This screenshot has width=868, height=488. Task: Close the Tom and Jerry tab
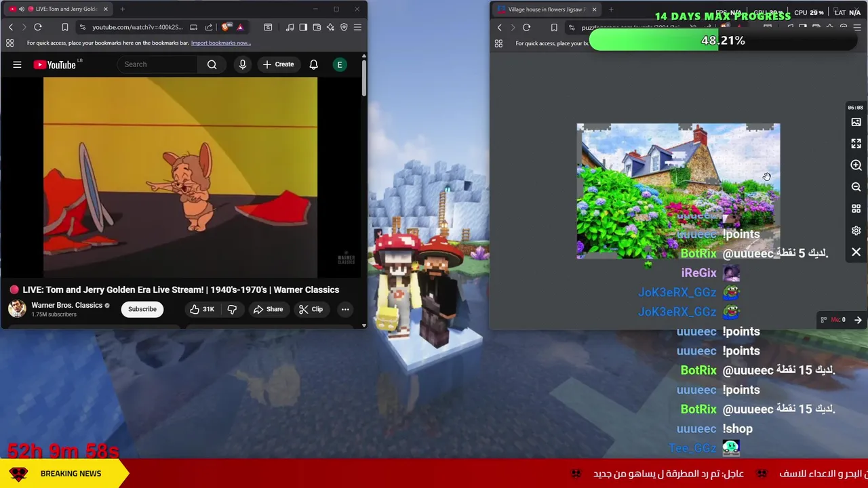point(105,9)
